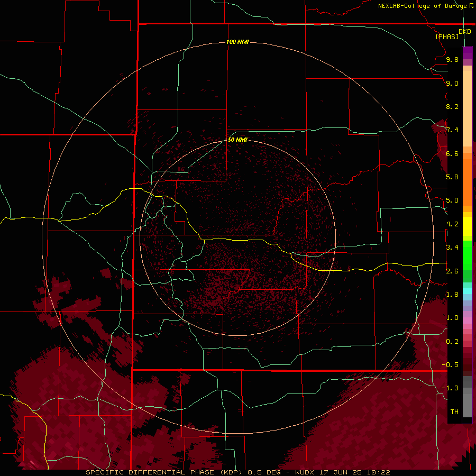Screen dimensions: 476x476
Task: Click the 1.0 value on the color scale
Action: coord(452,317)
